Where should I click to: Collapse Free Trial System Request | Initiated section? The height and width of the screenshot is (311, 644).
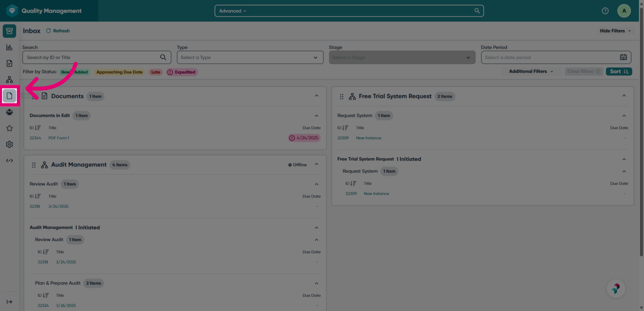click(x=624, y=159)
